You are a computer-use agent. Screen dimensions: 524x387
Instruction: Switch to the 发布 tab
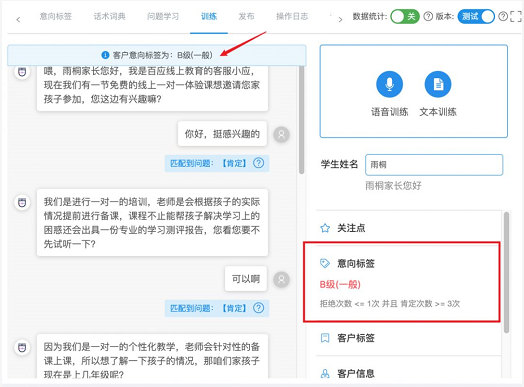(246, 16)
